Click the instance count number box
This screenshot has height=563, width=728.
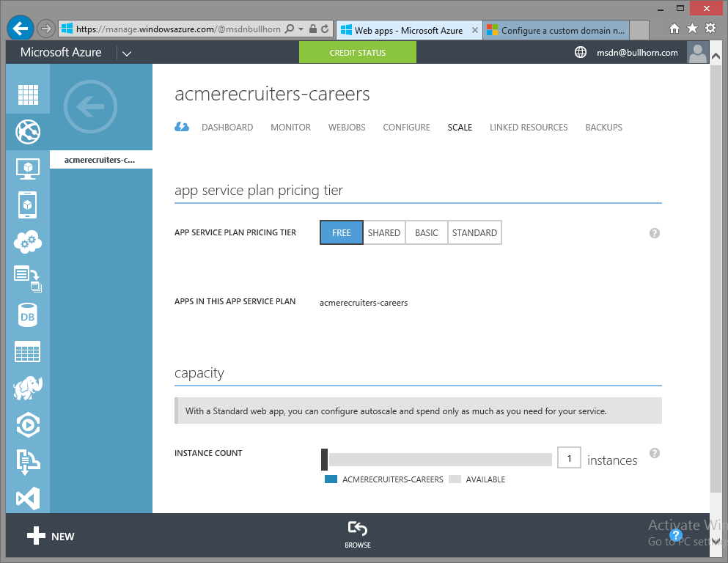569,459
